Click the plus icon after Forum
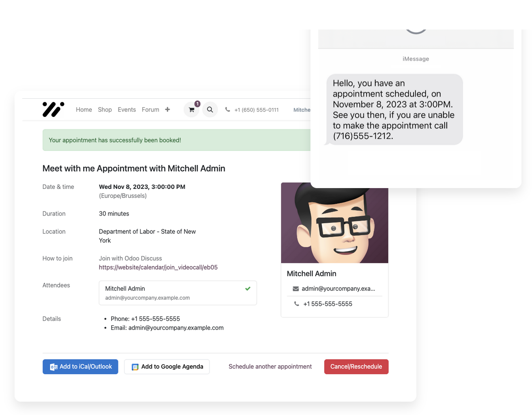This screenshot has width=532, height=415. tap(167, 110)
